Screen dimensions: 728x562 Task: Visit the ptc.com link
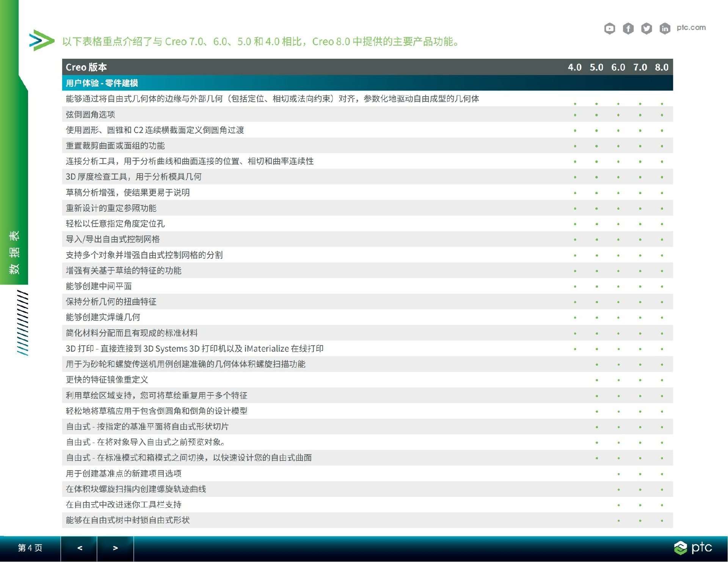pyautogui.click(x=691, y=28)
